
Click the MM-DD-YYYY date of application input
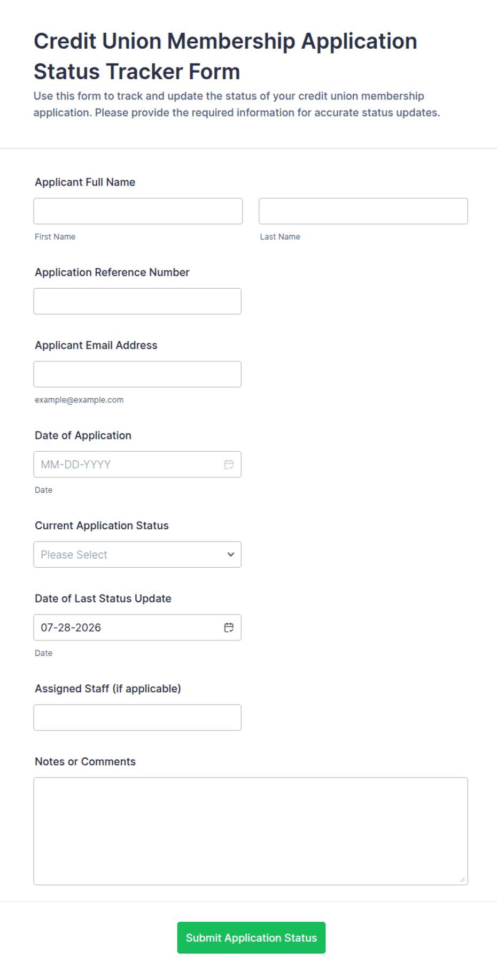[128, 464]
